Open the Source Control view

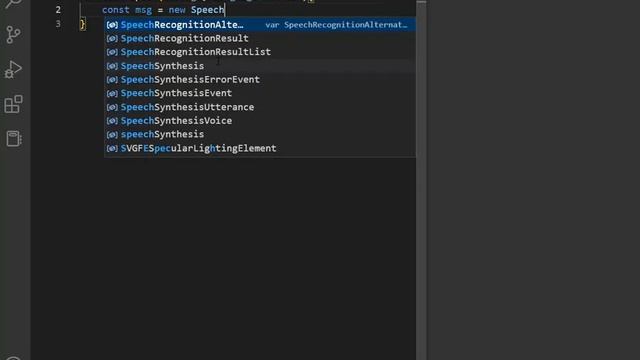click(13, 35)
